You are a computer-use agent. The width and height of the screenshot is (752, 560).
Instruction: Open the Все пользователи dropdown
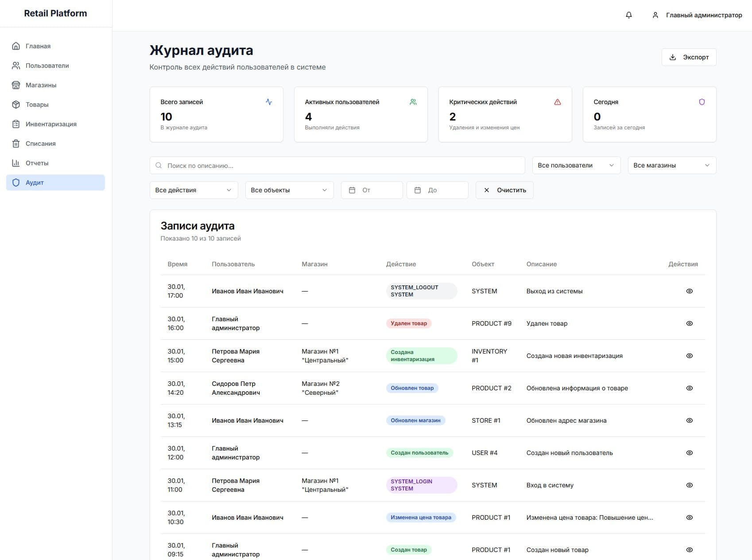click(x=576, y=165)
